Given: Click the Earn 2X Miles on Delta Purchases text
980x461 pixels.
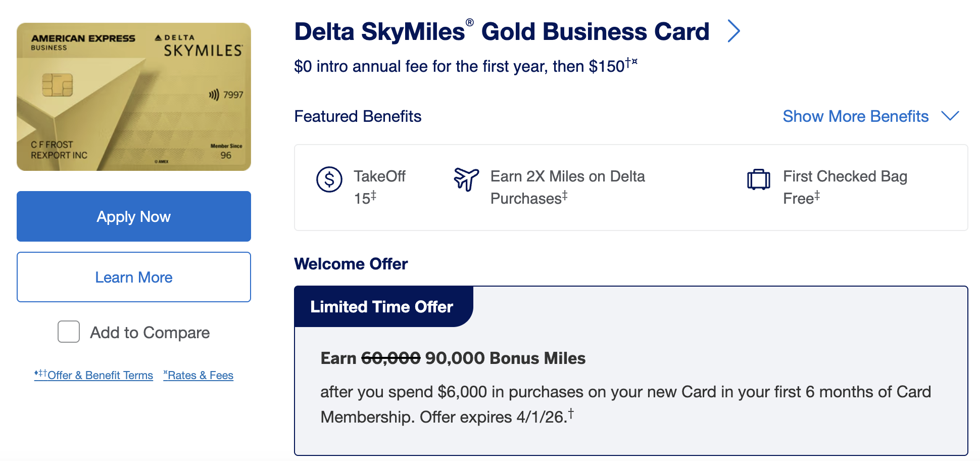Looking at the screenshot, I should coord(567,187).
